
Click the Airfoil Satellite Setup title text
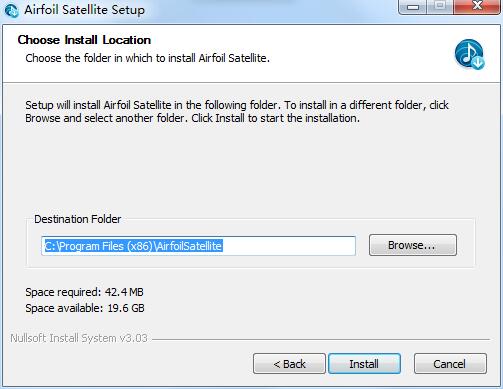(85, 10)
